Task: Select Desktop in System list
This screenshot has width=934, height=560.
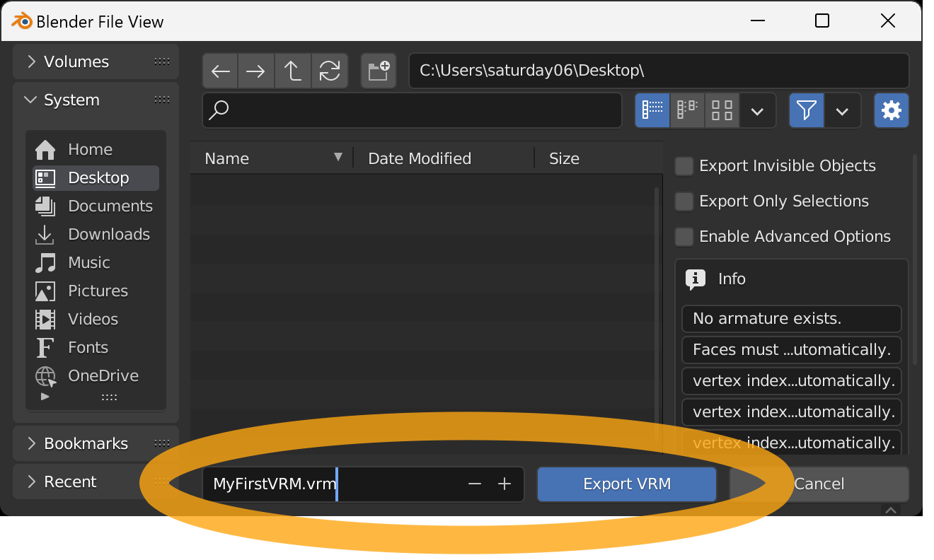Action: pyautogui.click(x=96, y=177)
